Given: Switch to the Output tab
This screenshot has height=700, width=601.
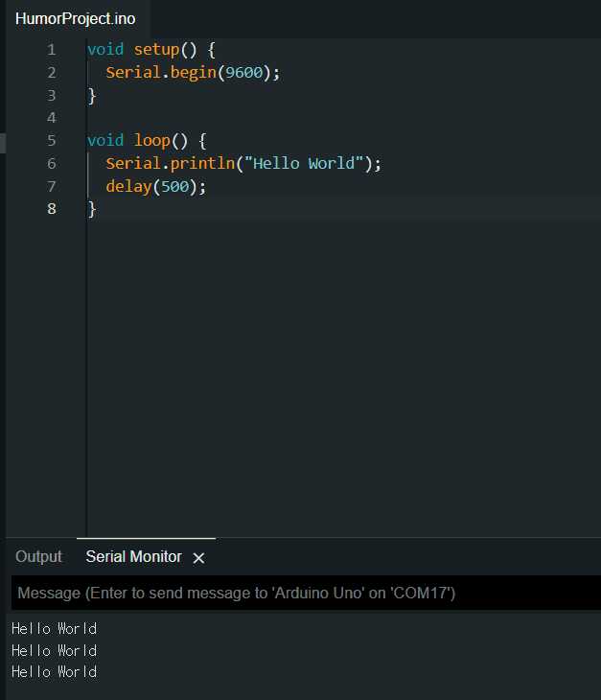Looking at the screenshot, I should 38,557.
